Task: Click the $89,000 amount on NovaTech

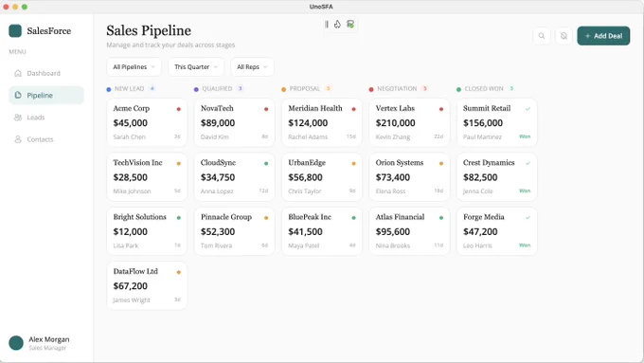Action: [218, 123]
